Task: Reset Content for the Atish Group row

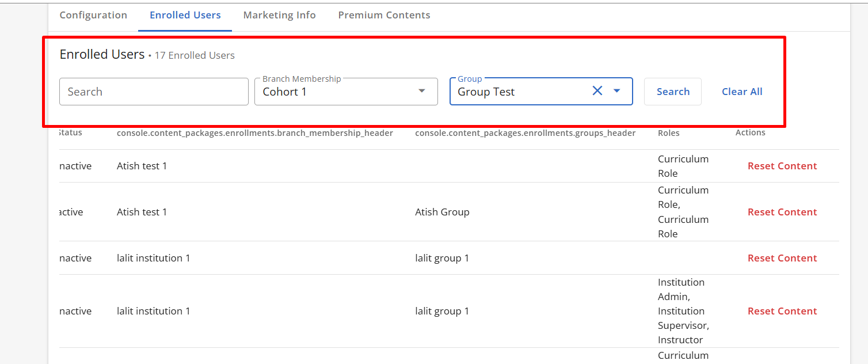Action: pos(782,212)
